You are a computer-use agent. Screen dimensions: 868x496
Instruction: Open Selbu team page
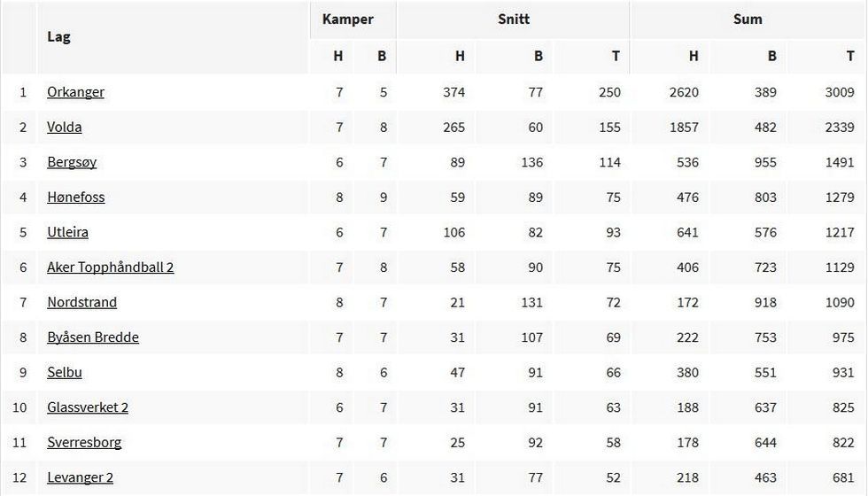click(x=64, y=372)
